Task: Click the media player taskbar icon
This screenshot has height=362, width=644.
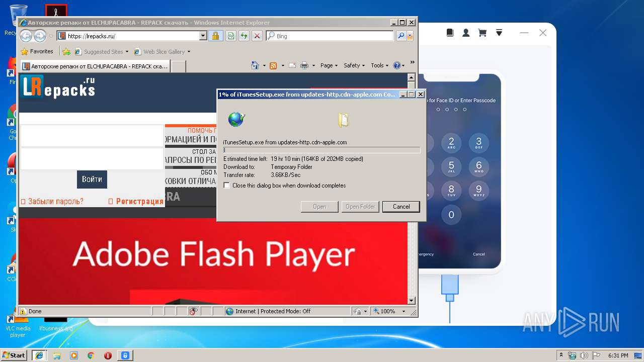Action: pyautogui.click(x=74, y=355)
